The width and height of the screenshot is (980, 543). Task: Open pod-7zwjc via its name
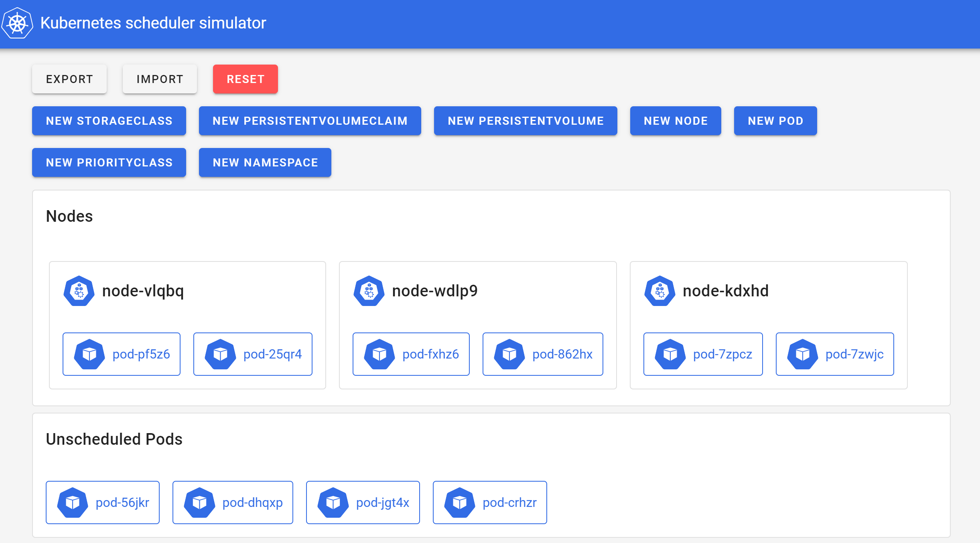click(x=854, y=355)
